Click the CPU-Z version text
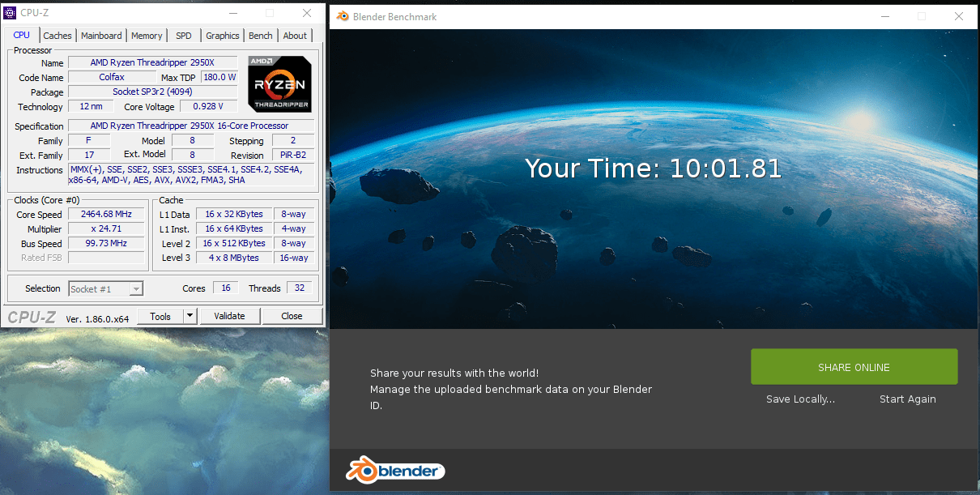 (97, 318)
